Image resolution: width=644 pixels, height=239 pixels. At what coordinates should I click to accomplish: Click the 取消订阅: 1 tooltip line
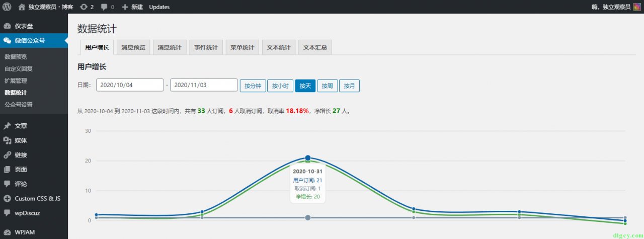point(307,188)
